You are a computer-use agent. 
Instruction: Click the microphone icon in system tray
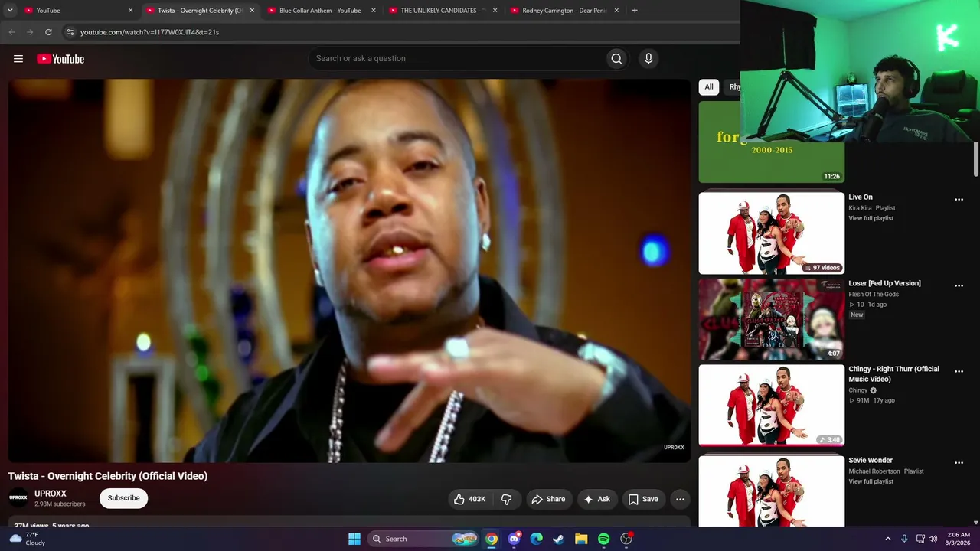[904, 539]
